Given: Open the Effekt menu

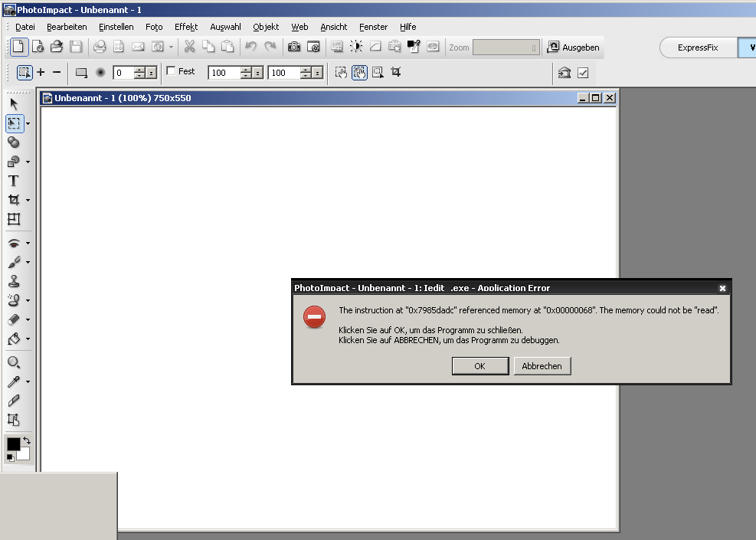Looking at the screenshot, I should point(186,27).
